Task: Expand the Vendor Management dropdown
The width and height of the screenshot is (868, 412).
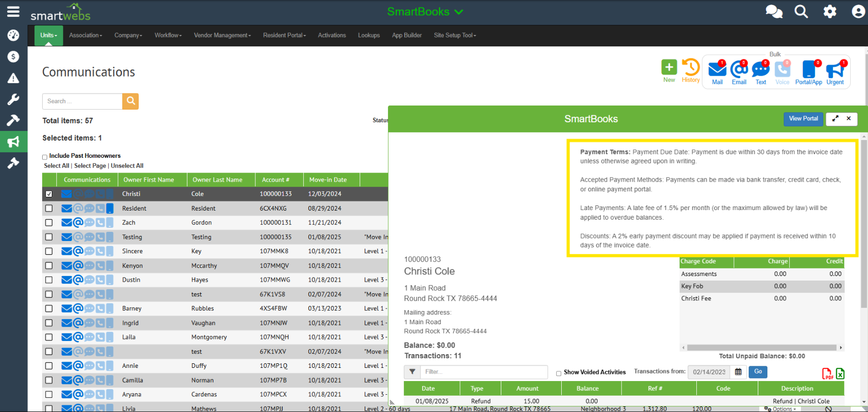Action: pos(222,36)
